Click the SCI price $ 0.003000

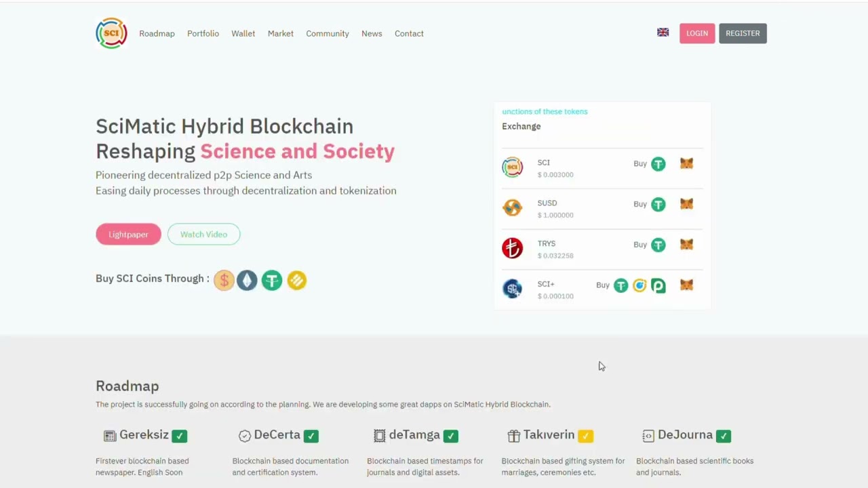click(555, 175)
